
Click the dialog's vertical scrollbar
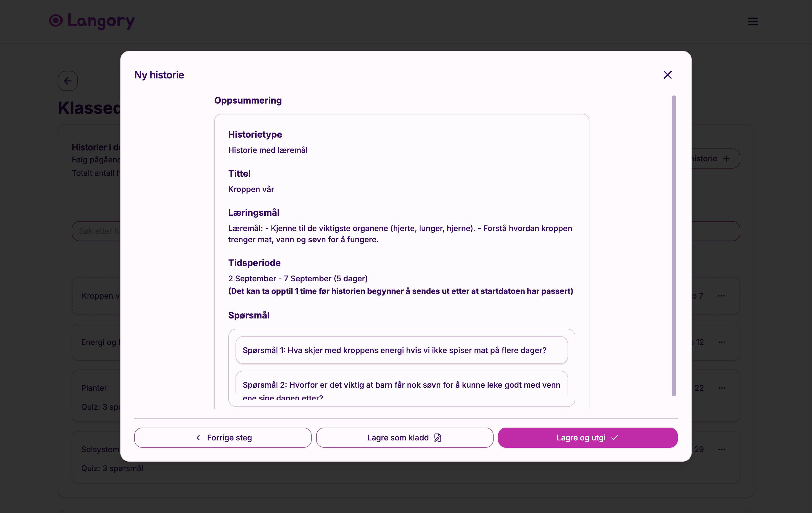(x=673, y=246)
